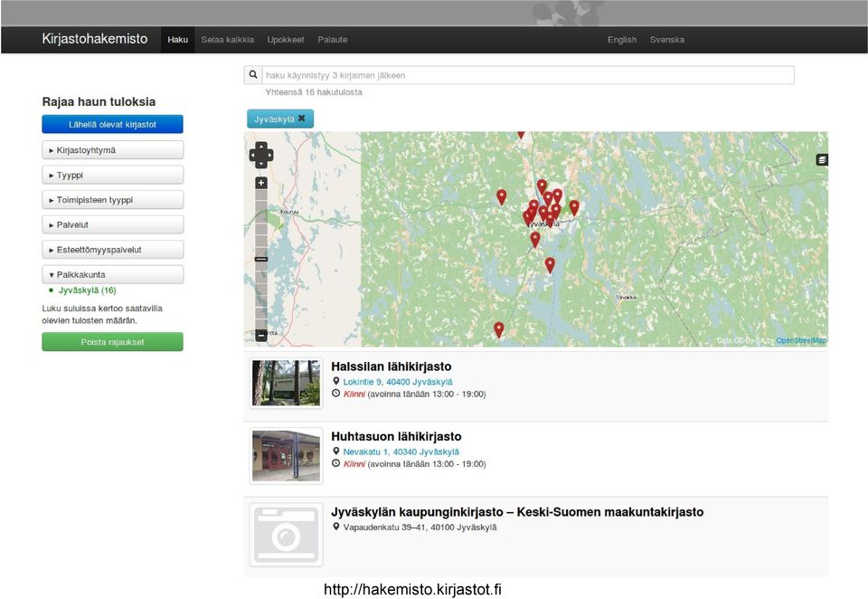Screen dimensions: 868x599
Task: Click the "Rajaa haun tuloksia" heading
Action: coord(99,101)
